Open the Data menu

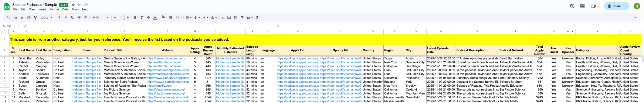(x=65, y=9)
